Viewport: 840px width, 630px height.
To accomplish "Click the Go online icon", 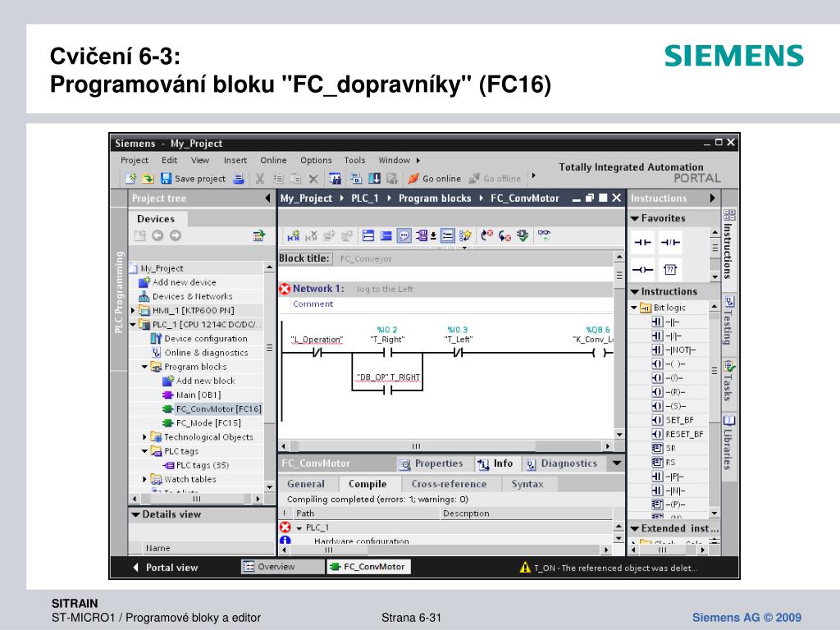I will tap(413, 178).
